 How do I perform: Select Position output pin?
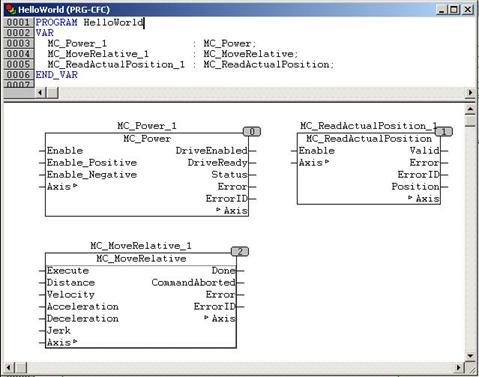click(x=416, y=187)
